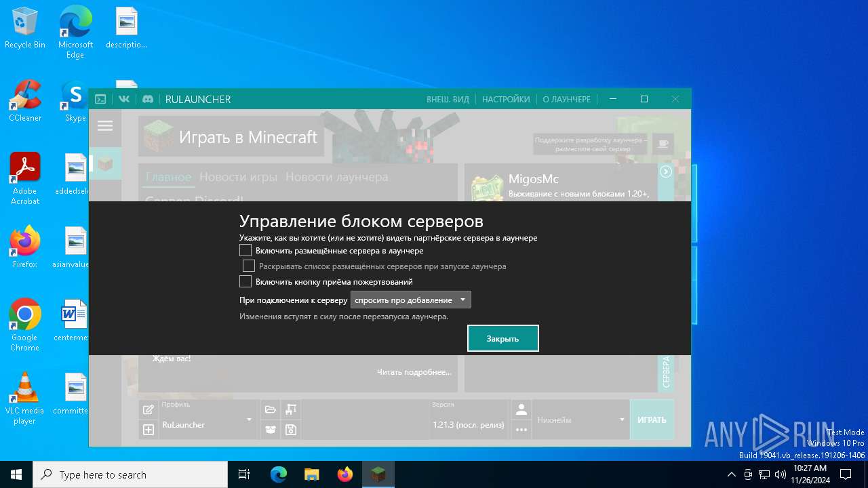Click the MigosMc server title

point(534,179)
